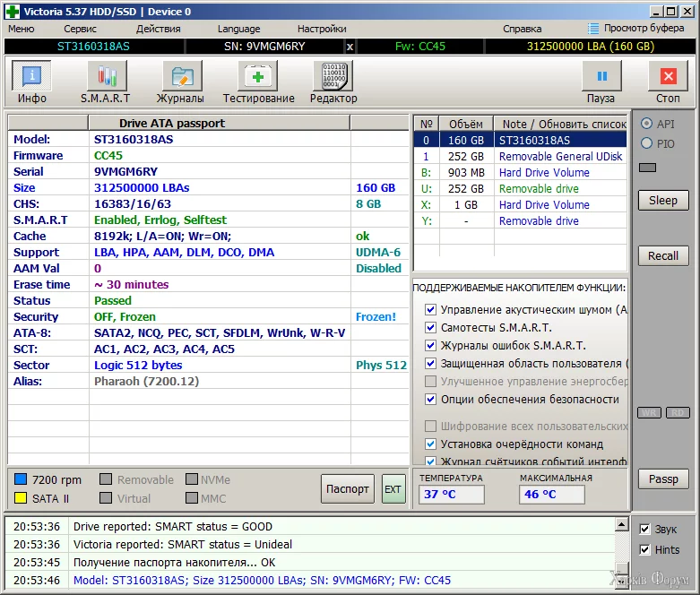
Task: Open the Language menu
Action: (x=238, y=29)
